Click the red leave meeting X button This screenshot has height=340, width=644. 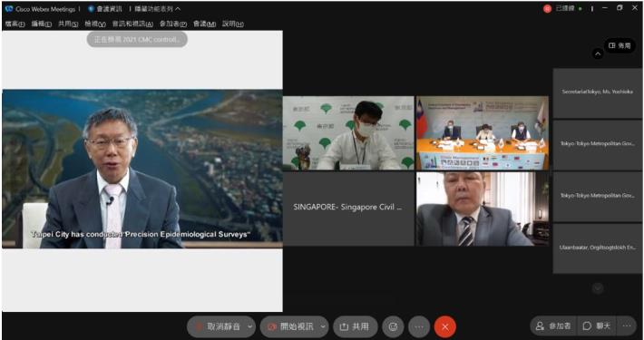(444, 327)
